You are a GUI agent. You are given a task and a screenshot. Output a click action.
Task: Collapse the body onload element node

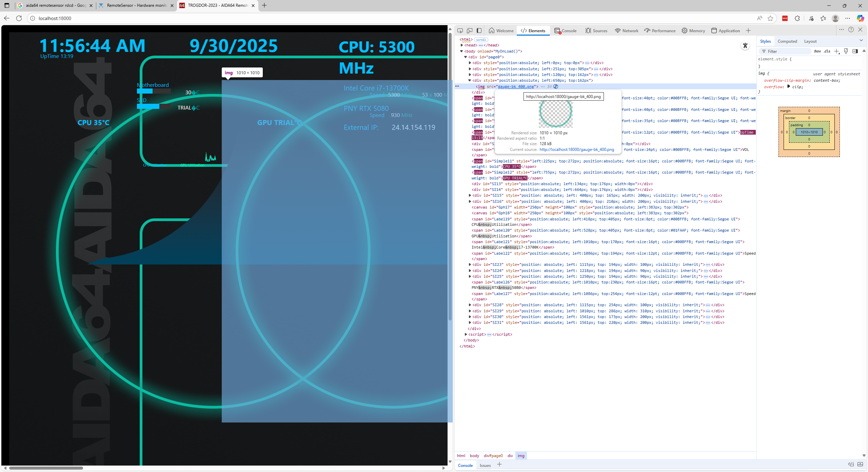coord(461,51)
